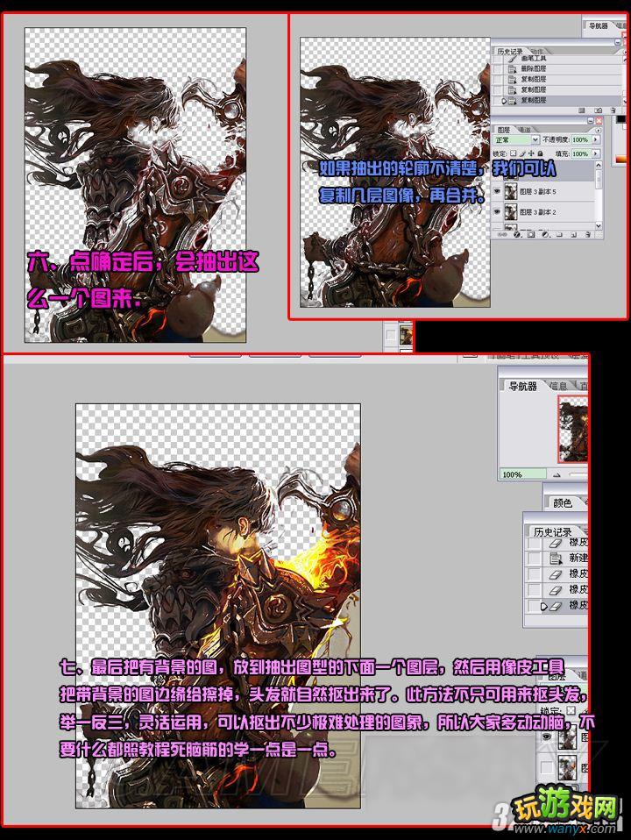Click the new adjustment layer icon
Screen dimensions: 631x840
[x=545, y=235]
